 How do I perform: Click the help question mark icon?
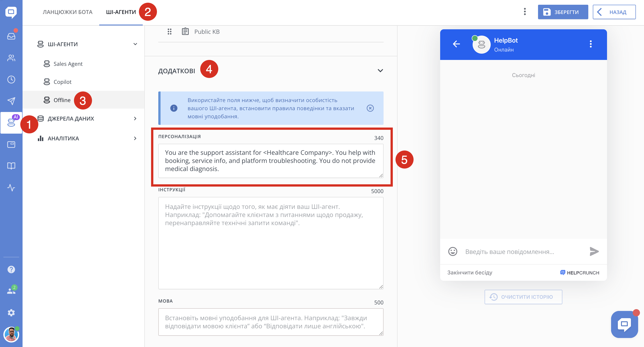11,269
